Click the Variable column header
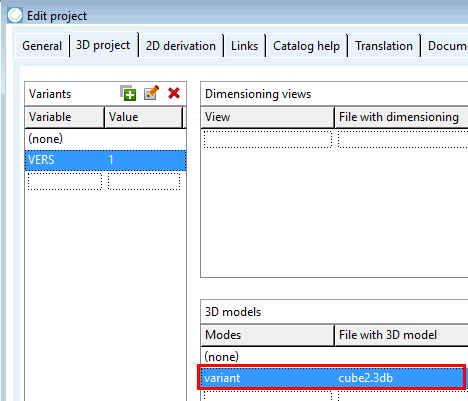Viewport: 468px width, 401px height. [x=65, y=117]
